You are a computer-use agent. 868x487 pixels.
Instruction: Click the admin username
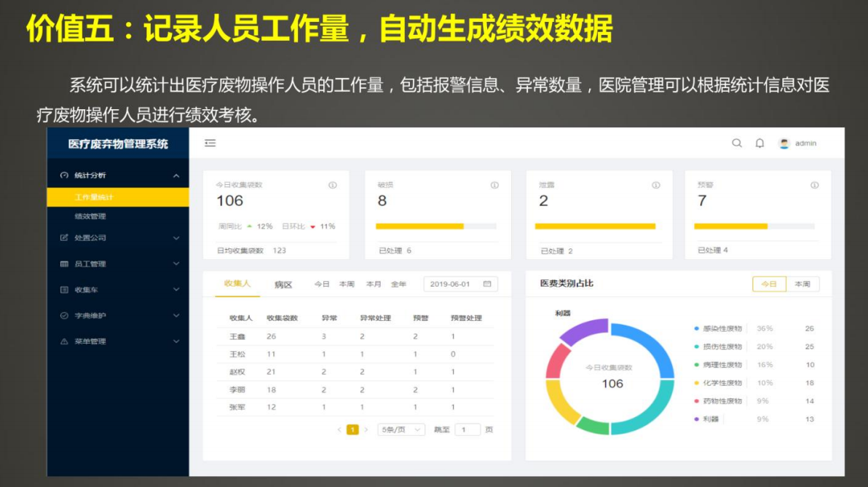(x=806, y=143)
